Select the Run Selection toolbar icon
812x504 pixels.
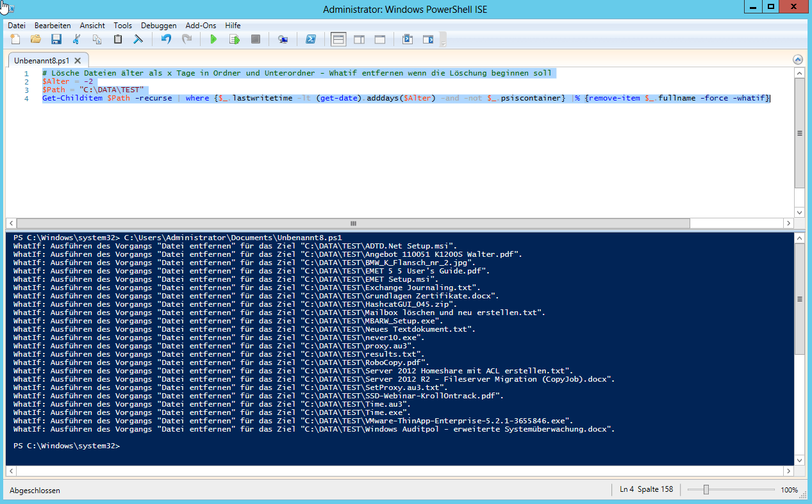pos(235,39)
